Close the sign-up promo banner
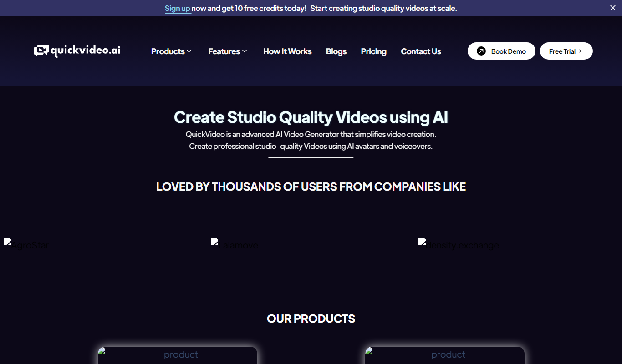622x364 pixels. pyautogui.click(x=612, y=8)
